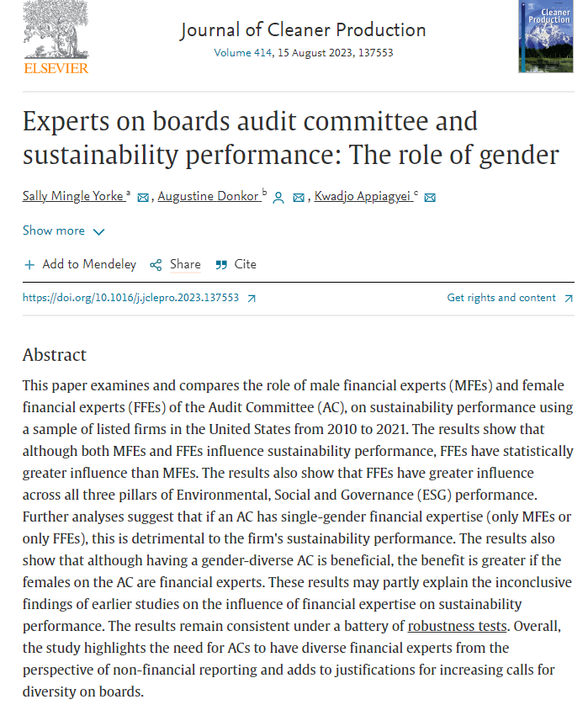The height and width of the screenshot is (710, 588).
Task: Click the envelope icon after Sally Mingle Yorke
Action: pyautogui.click(x=143, y=197)
